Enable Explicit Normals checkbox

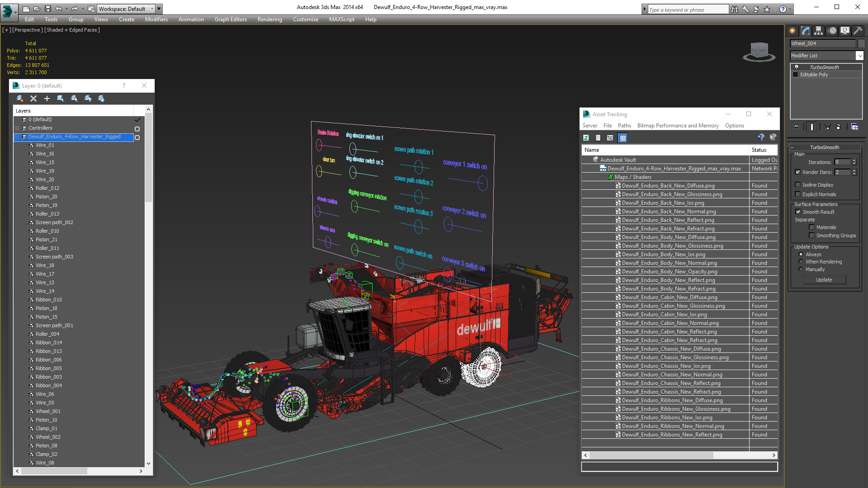coord(797,194)
